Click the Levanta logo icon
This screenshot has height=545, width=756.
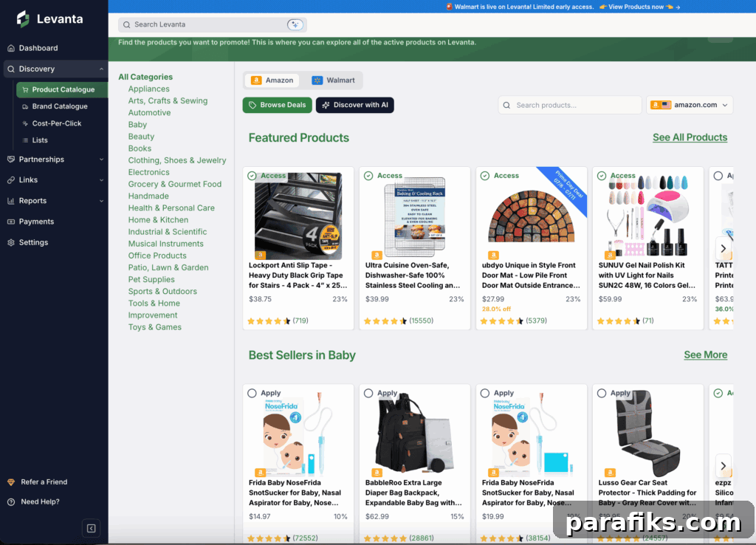click(23, 18)
